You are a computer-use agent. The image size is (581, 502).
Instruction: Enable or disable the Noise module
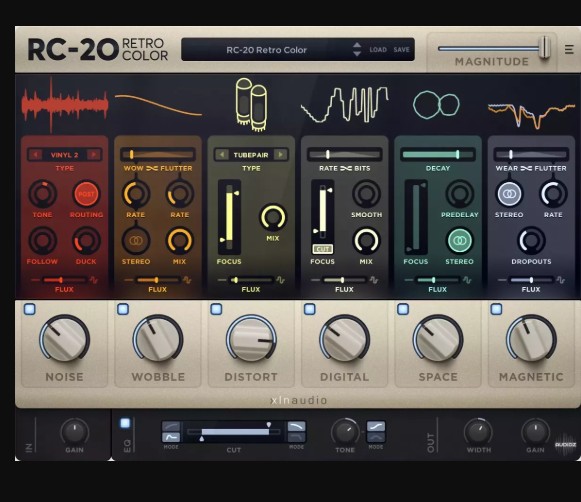[x=30, y=309]
